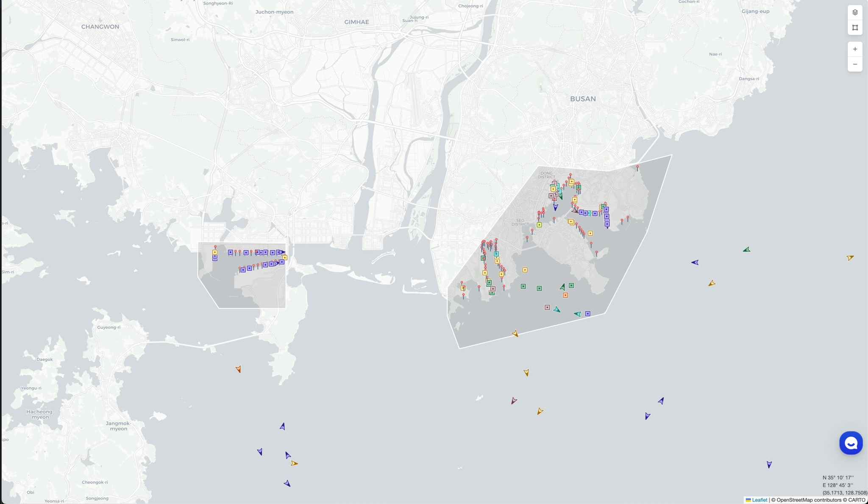Click the blue vessel arrow at bottom right
Image resolution: width=868 pixels, height=504 pixels.
(769, 465)
